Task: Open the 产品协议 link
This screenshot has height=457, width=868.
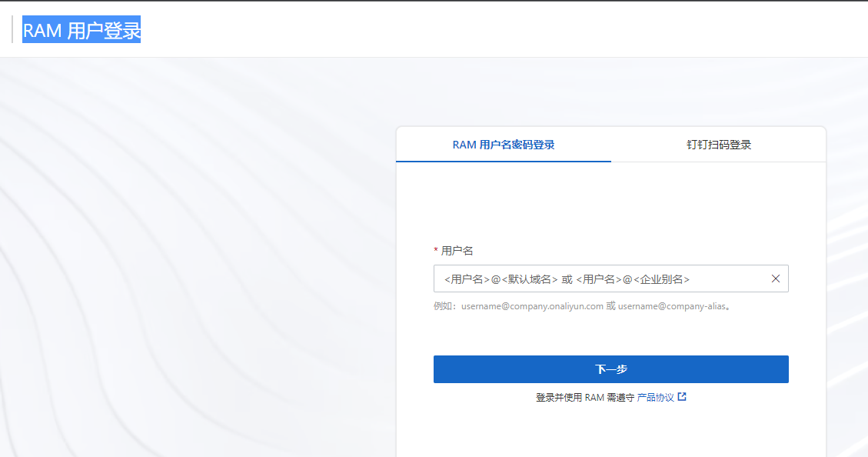Action: [656, 397]
